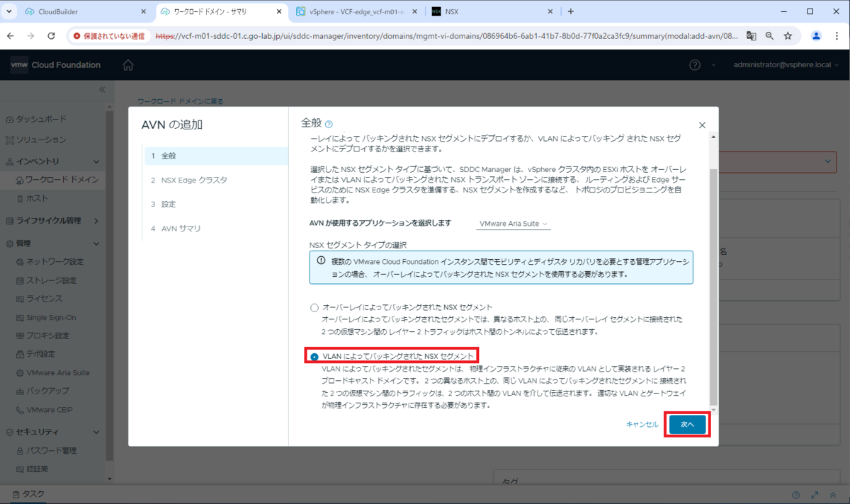
Task: Click the vmw Cloud Foundation logo
Action: 55,65
